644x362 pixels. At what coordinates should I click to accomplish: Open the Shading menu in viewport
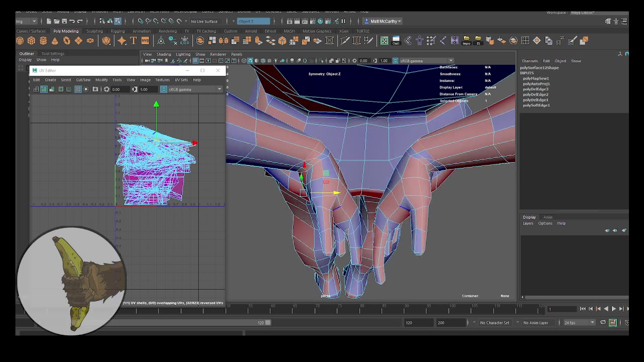click(x=164, y=54)
